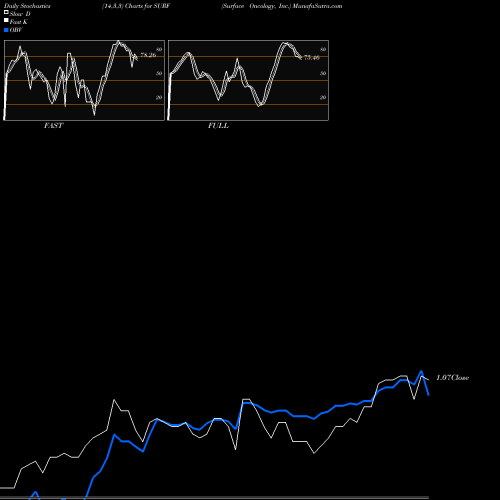Click the '1.07Close' price label
500x500 pixels.
tap(453, 378)
